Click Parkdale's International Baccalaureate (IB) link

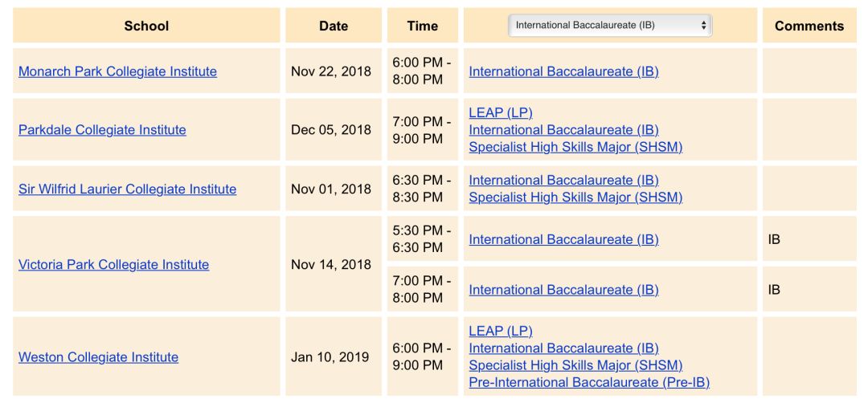click(563, 130)
